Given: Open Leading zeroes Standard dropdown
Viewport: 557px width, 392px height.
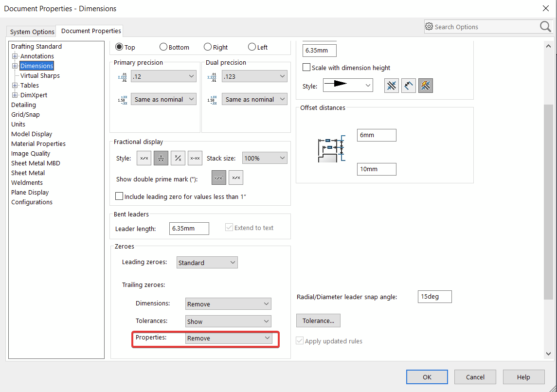Looking at the screenshot, I should tap(207, 263).
